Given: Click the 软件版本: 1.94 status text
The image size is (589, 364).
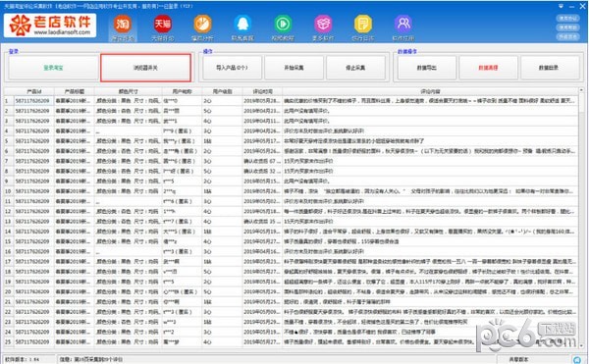Looking at the screenshot, I should pos(23,359).
